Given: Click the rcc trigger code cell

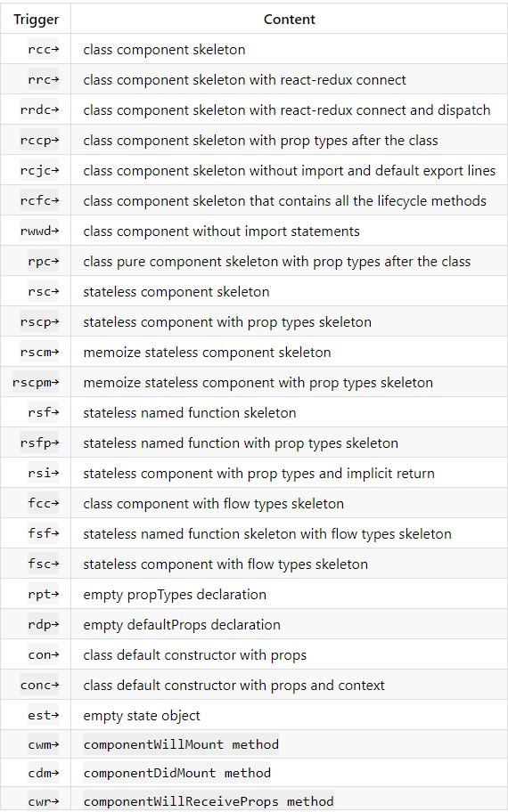Looking at the screenshot, I should (x=44, y=49).
